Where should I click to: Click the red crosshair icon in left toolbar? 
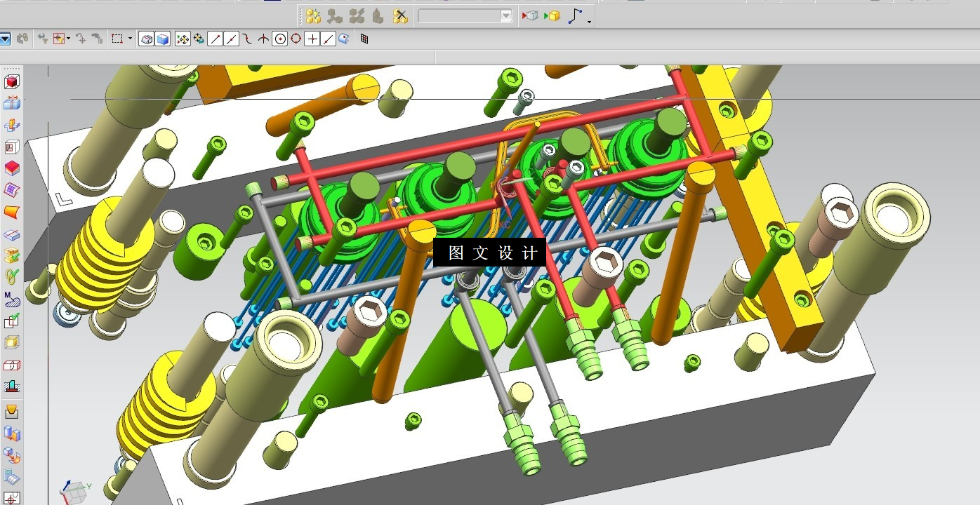pos(12,498)
